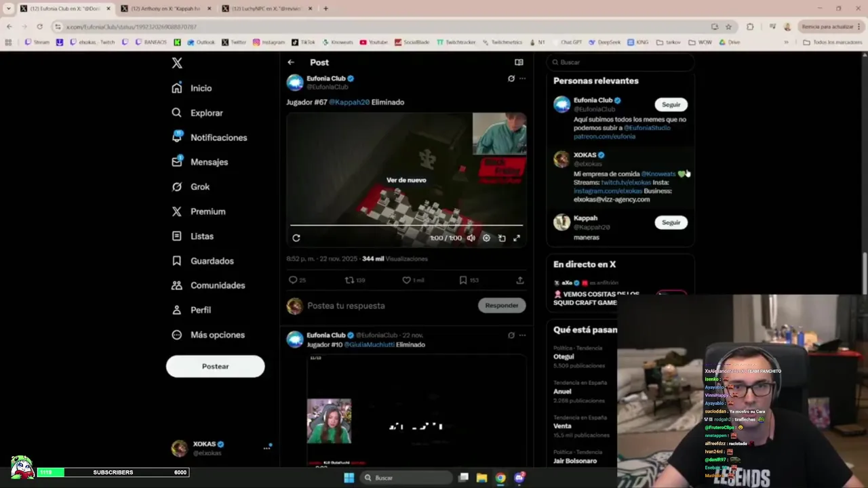Bookmark the post with 153 saves
Screen dimensions: 868x488
click(469, 280)
